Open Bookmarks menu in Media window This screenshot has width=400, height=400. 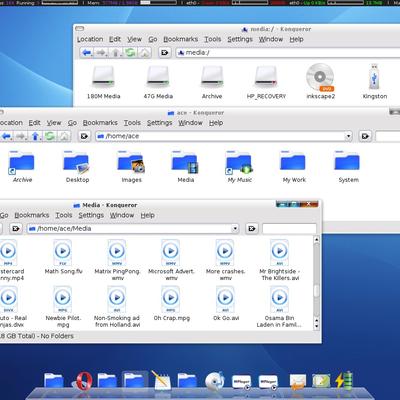pyautogui.click(x=32, y=215)
